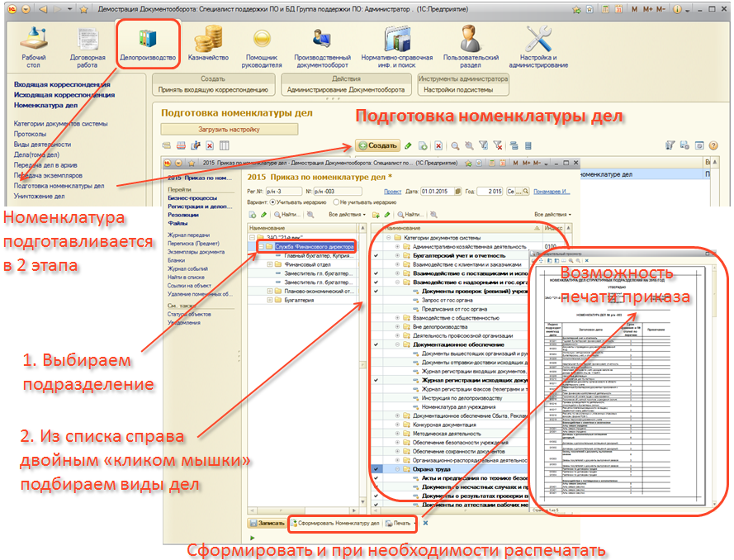Open Подготовка номенклатуры дел sidebar item
The image size is (734, 560).
(59, 186)
